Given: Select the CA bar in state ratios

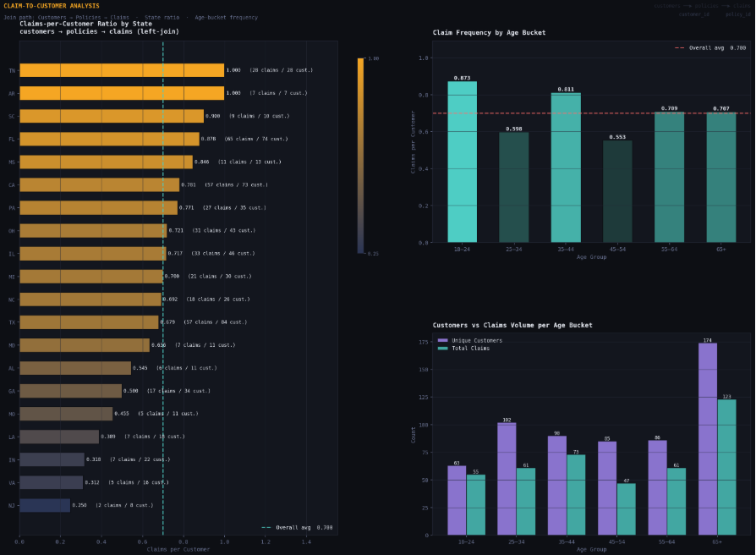Looking at the screenshot, I should [x=99, y=184].
